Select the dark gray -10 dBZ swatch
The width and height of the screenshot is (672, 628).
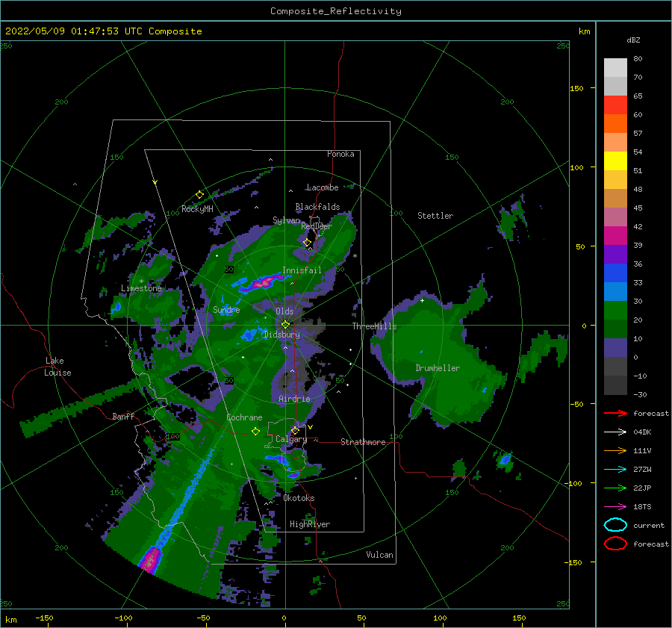coord(615,385)
